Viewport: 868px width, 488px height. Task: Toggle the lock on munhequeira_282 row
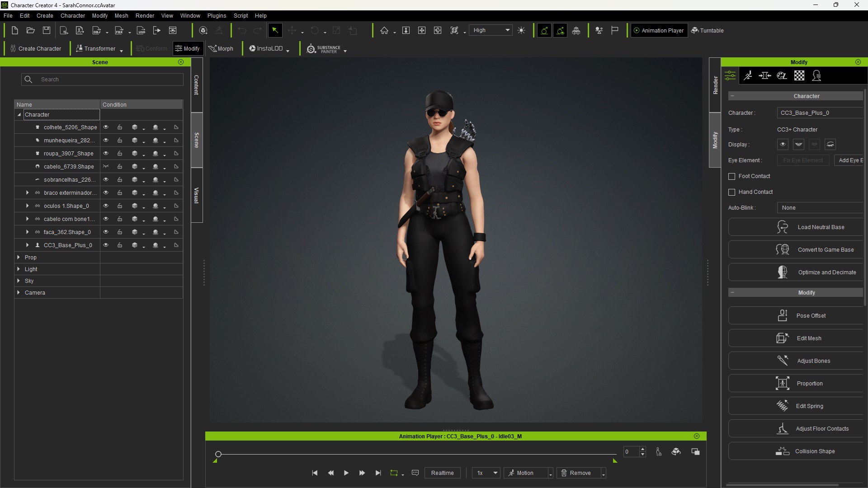(120, 141)
